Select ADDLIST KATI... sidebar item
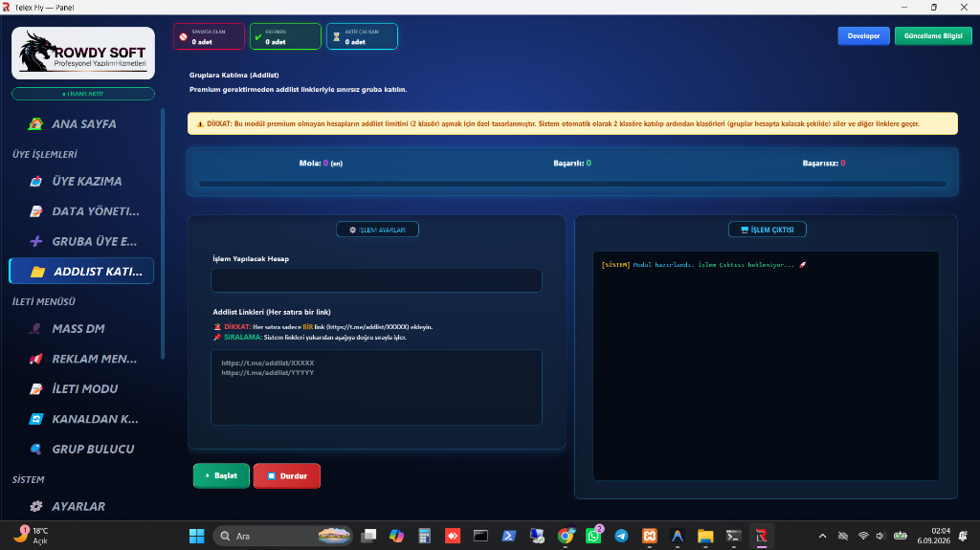Screen dimensions: 980x550 [81, 272]
